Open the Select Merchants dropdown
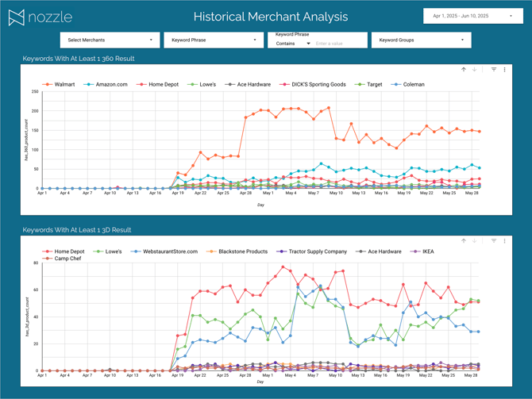532x399 pixels. (110, 40)
